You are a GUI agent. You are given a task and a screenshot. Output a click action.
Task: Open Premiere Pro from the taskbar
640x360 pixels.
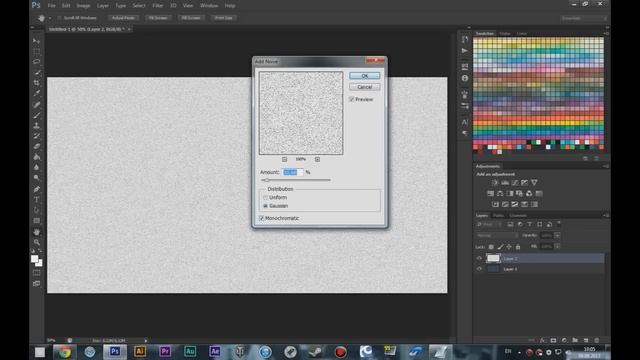pos(165,351)
